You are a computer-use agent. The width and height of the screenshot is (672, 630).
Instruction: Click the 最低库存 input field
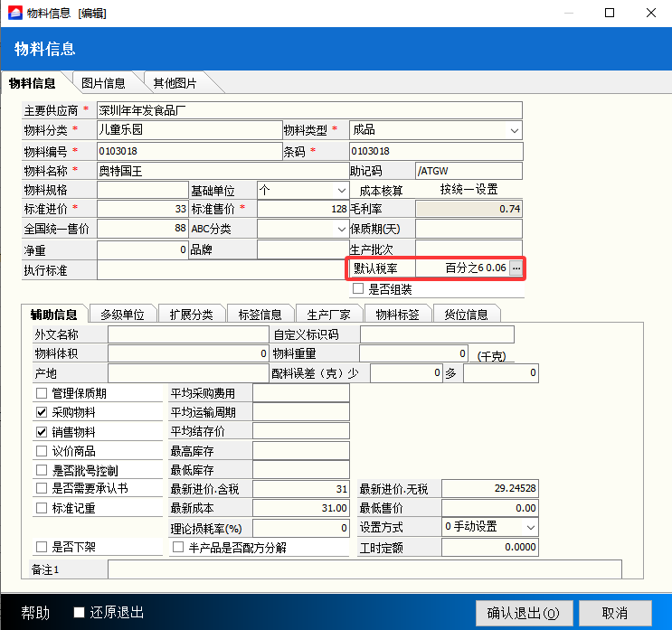301,470
